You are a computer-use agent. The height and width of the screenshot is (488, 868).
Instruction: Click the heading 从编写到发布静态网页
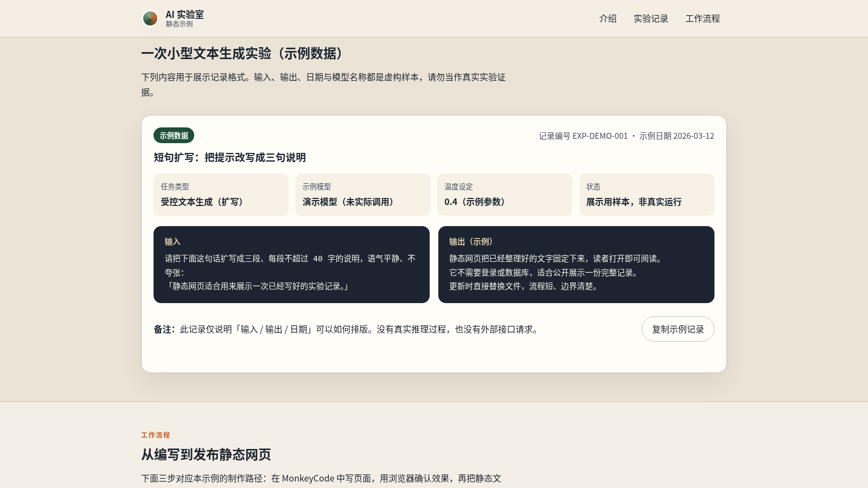(206, 454)
